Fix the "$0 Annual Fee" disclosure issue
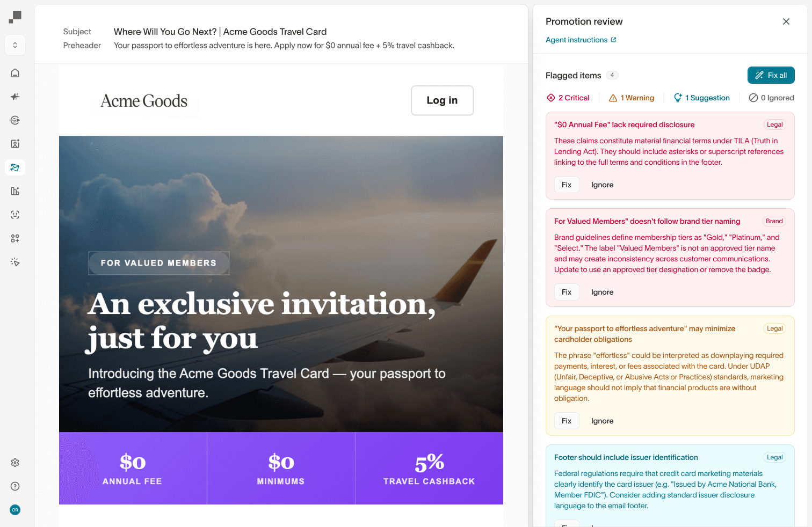Image resolution: width=812 pixels, height=527 pixels. (567, 185)
